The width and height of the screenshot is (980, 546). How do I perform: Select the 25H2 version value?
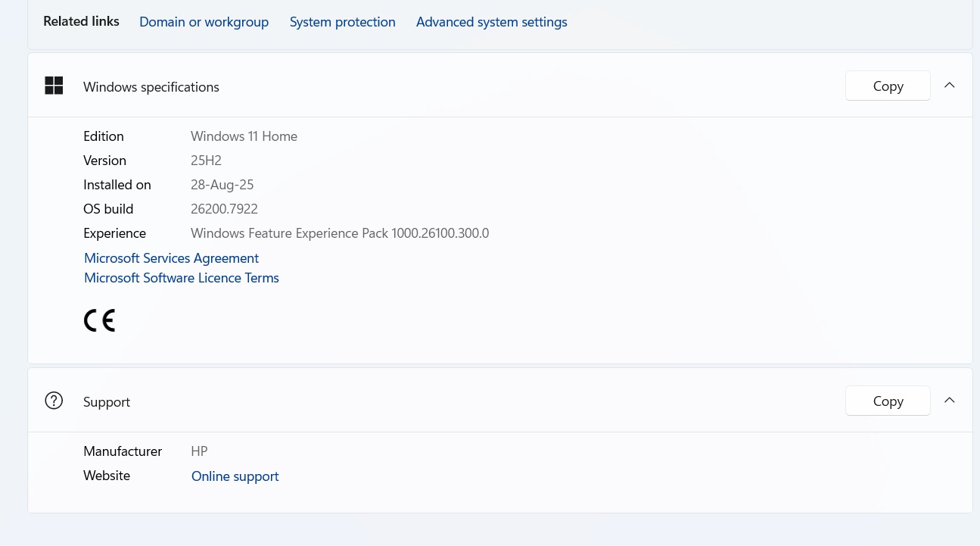click(206, 161)
